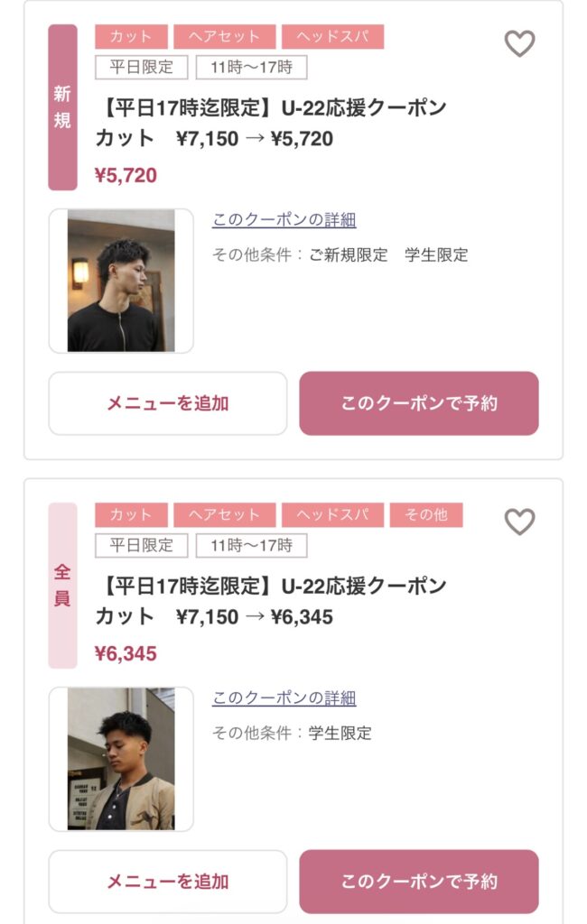587x924 pixels.
Task: Click その他 tag on second coupon
Action: (x=425, y=515)
